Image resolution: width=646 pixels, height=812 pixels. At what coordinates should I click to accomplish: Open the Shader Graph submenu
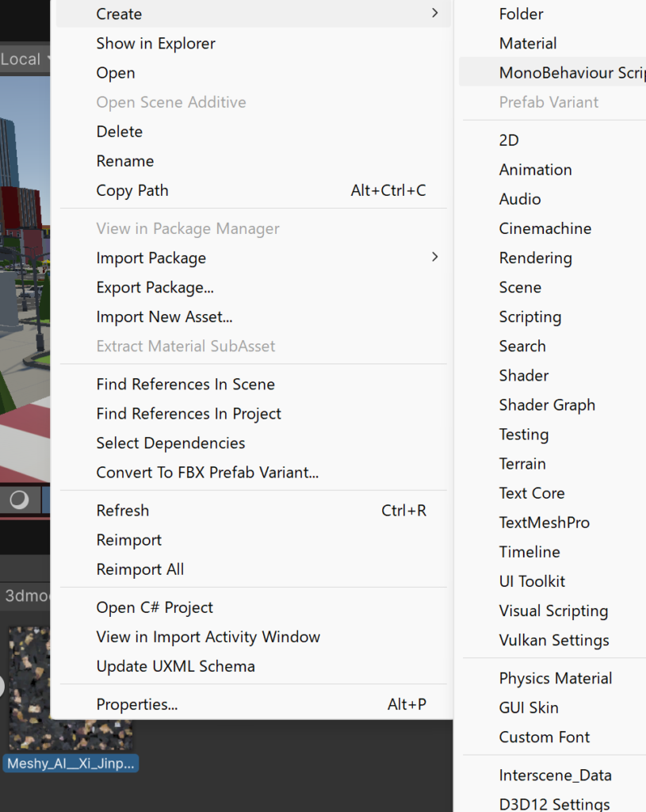(547, 404)
